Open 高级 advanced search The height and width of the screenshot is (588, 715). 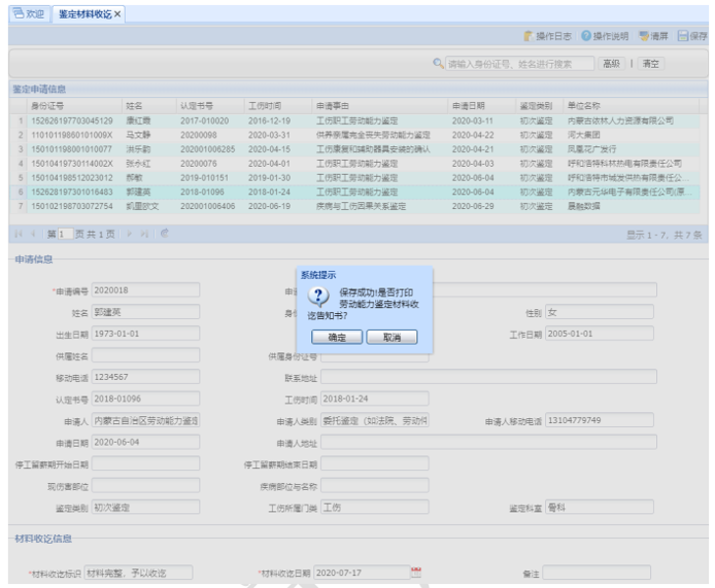click(x=611, y=64)
